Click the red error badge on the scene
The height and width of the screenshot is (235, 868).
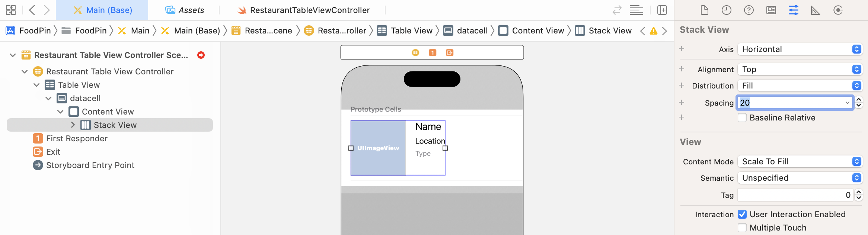tap(201, 55)
